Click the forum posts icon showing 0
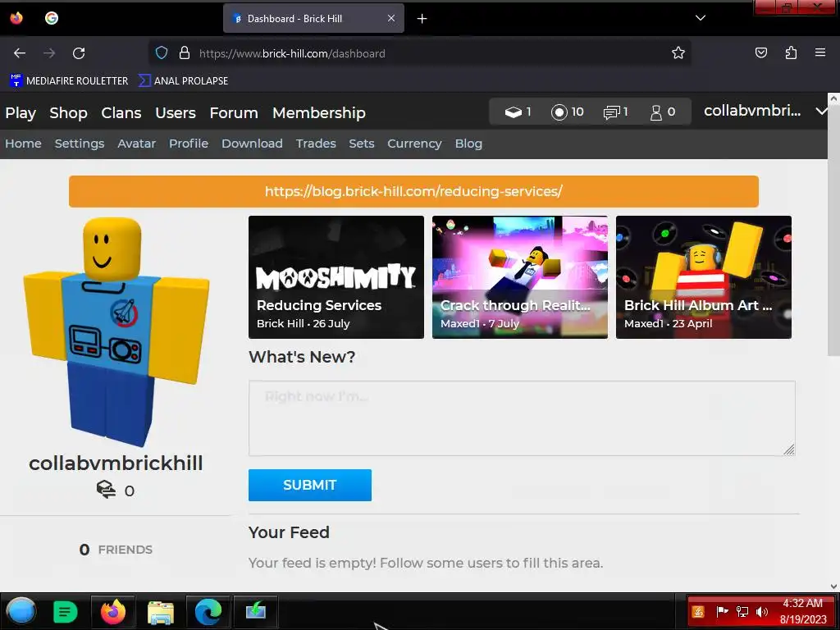The image size is (840, 630). tap(106, 490)
